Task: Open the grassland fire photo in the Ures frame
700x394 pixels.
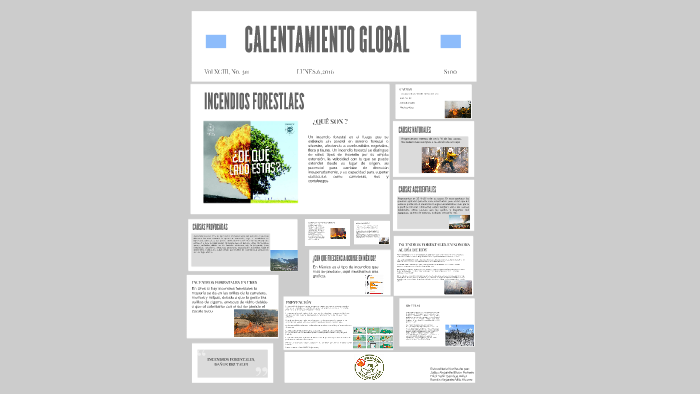Action: tap(256, 323)
